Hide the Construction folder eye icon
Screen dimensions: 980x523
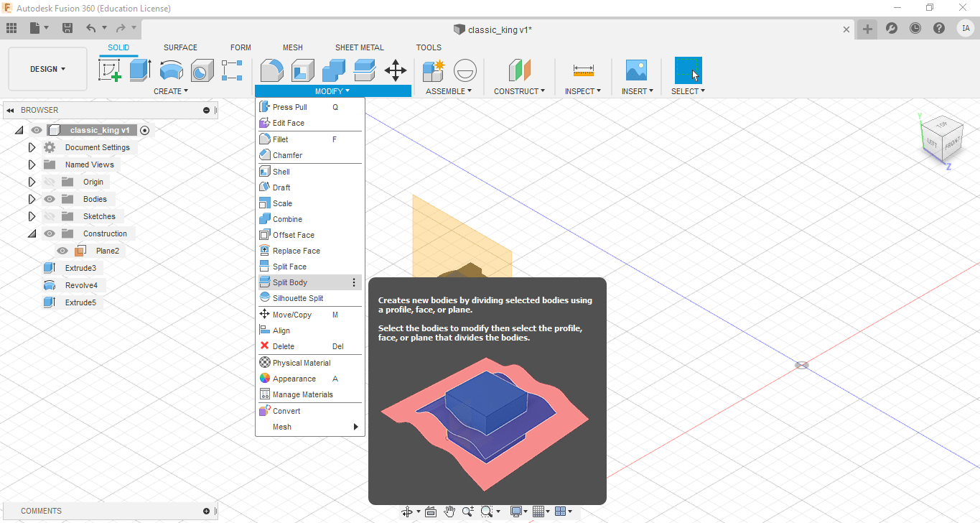tap(50, 233)
